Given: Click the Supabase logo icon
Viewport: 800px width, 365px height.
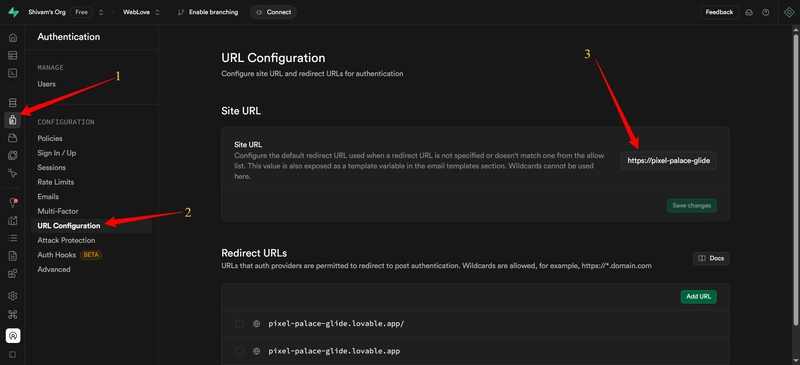Looking at the screenshot, I should tap(13, 12).
